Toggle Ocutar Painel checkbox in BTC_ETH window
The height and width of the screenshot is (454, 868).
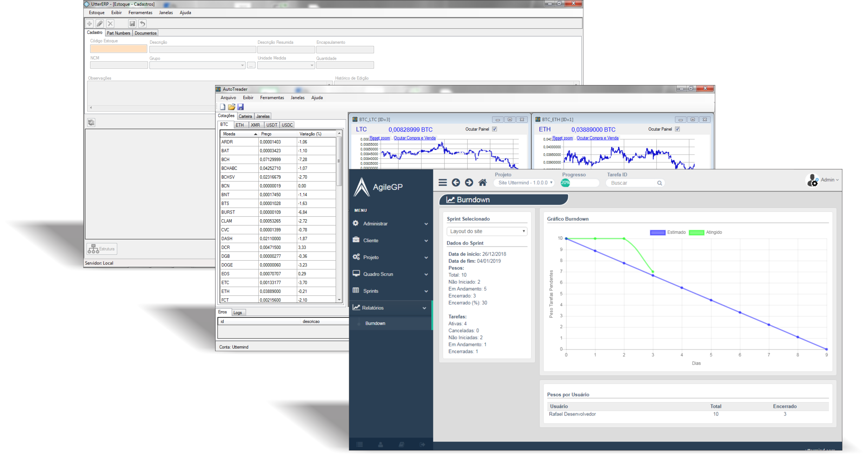pos(677,129)
